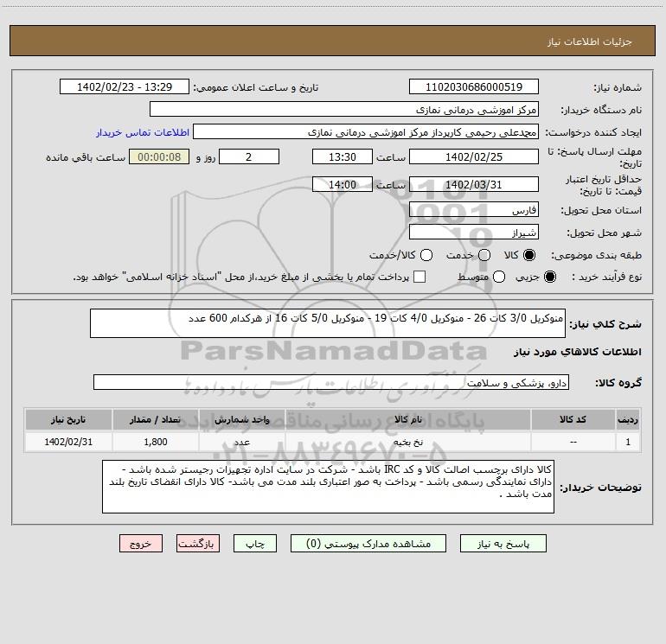Screen dimensions: 666x644
Task: Select the 'کالا' radio button
Action: coord(529,256)
